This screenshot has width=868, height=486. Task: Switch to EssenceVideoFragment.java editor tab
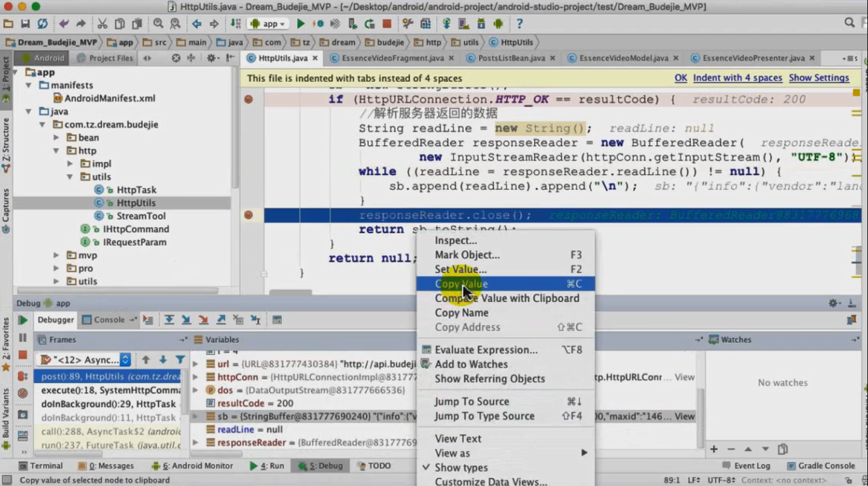click(393, 58)
